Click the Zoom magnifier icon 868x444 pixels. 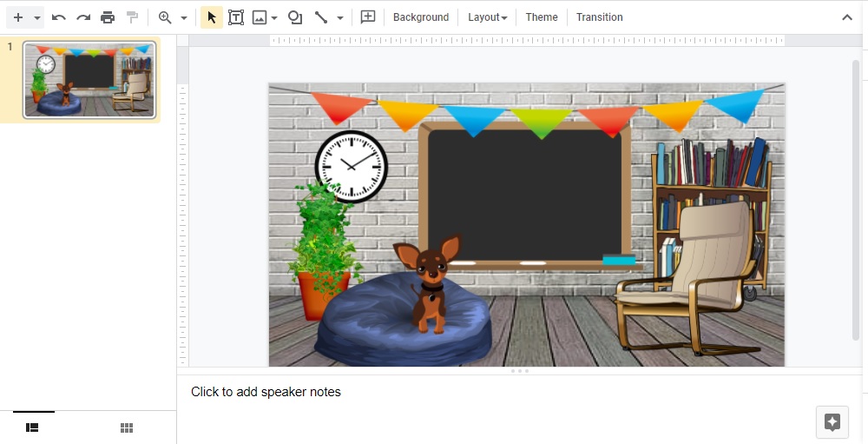click(x=165, y=17)
